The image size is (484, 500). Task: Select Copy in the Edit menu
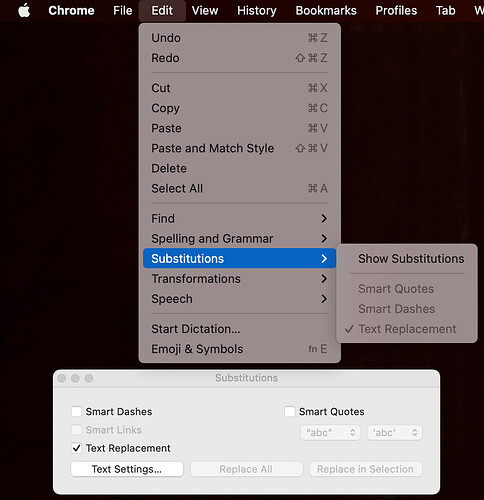pyautogui.click(x=239, y=108)
